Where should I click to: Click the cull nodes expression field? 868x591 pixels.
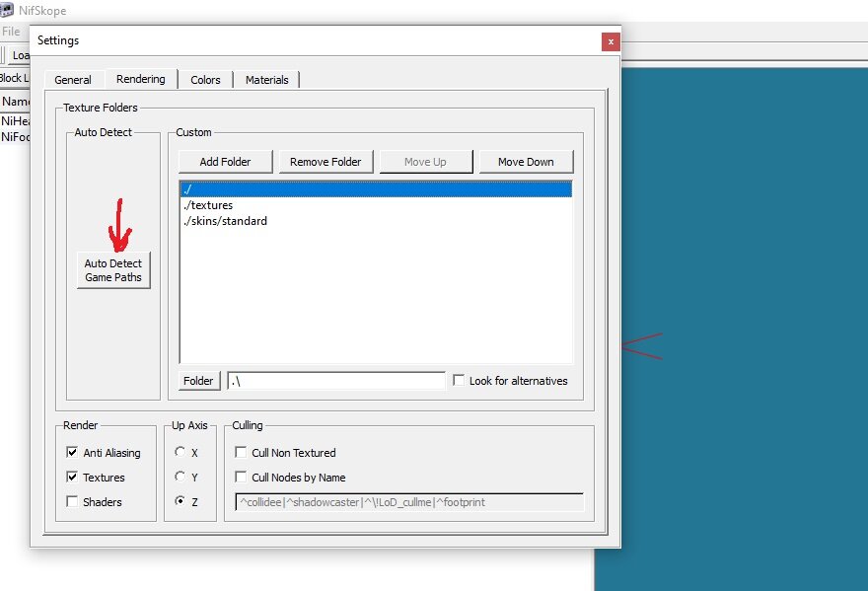(x=409, y=502)
